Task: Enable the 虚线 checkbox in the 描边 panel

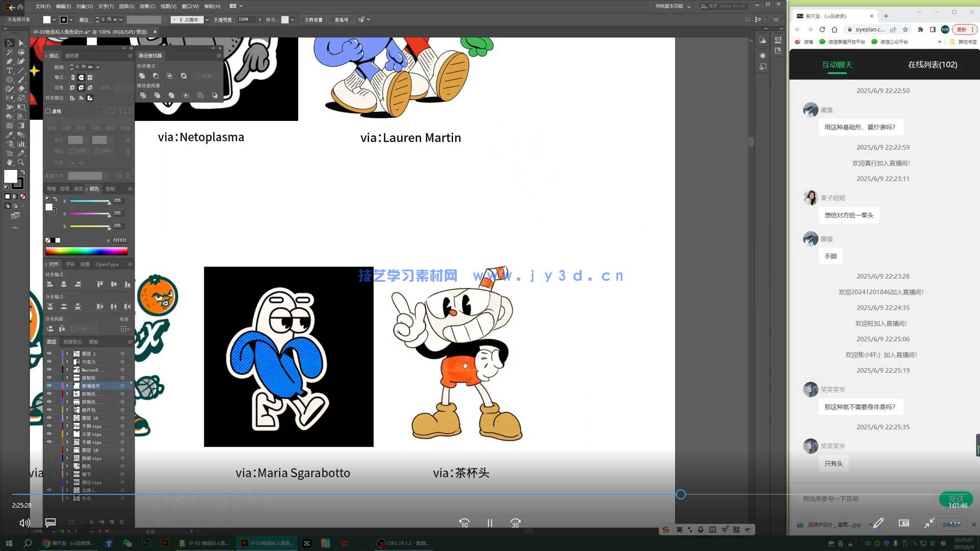Action: (48, 111)
